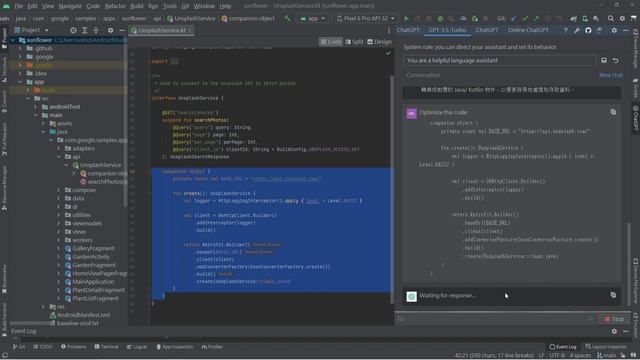Expand the viewmodels package
The width and height of the screenshot is (640, 360).
[x=59, y=223]
